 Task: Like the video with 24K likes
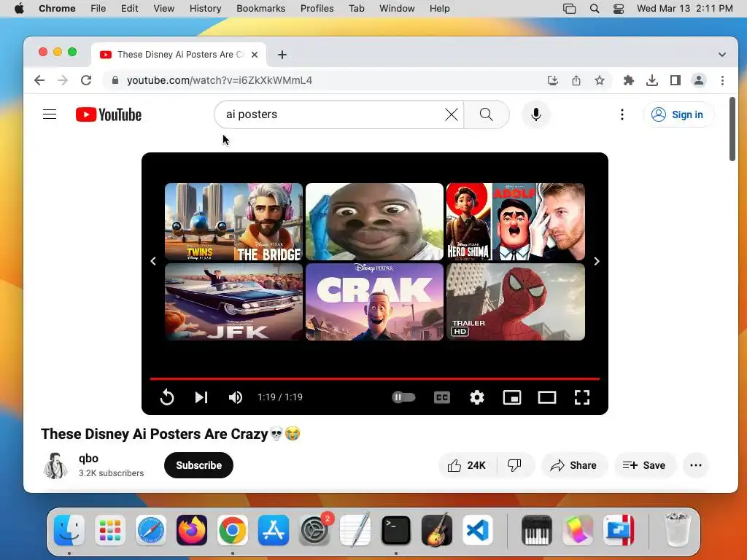coord(467,465)
